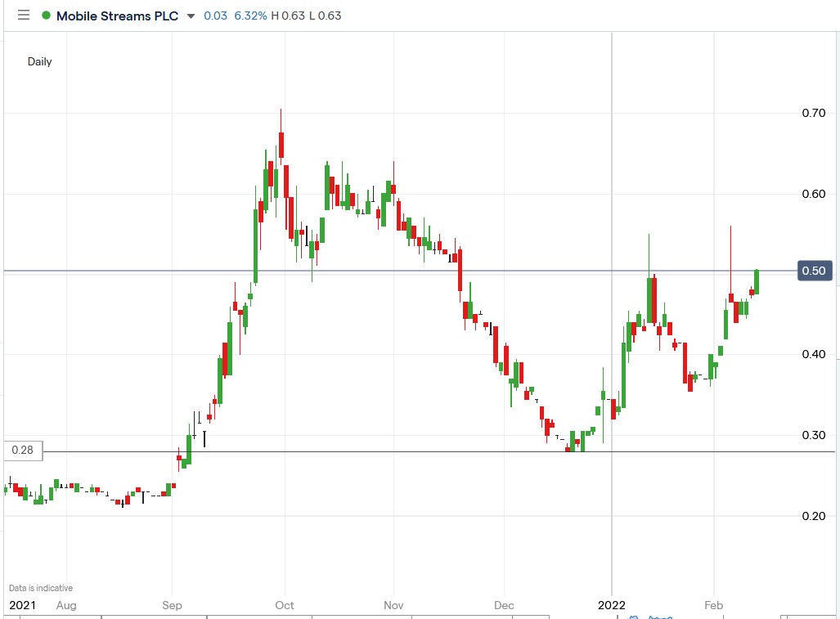Viewport: 840px width, 619px height.
Task: Open the instrument dropdown next to Mobile Streams PLC
Action: (190, 15)
